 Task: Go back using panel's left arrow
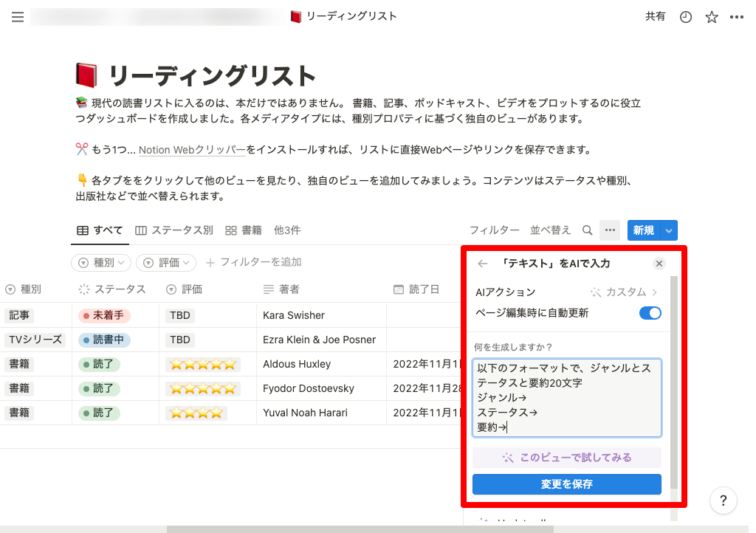(483, 264)
